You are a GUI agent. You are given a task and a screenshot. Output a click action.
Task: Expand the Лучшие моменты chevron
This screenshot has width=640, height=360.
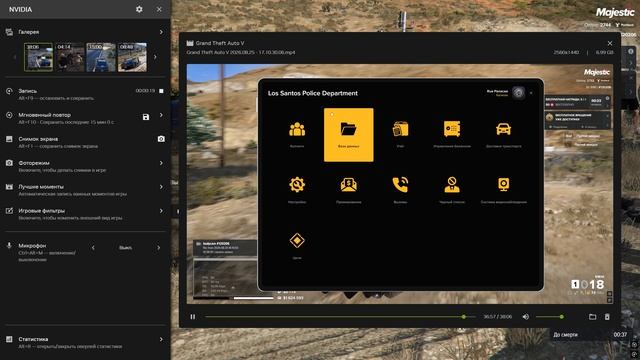[161, 187]
